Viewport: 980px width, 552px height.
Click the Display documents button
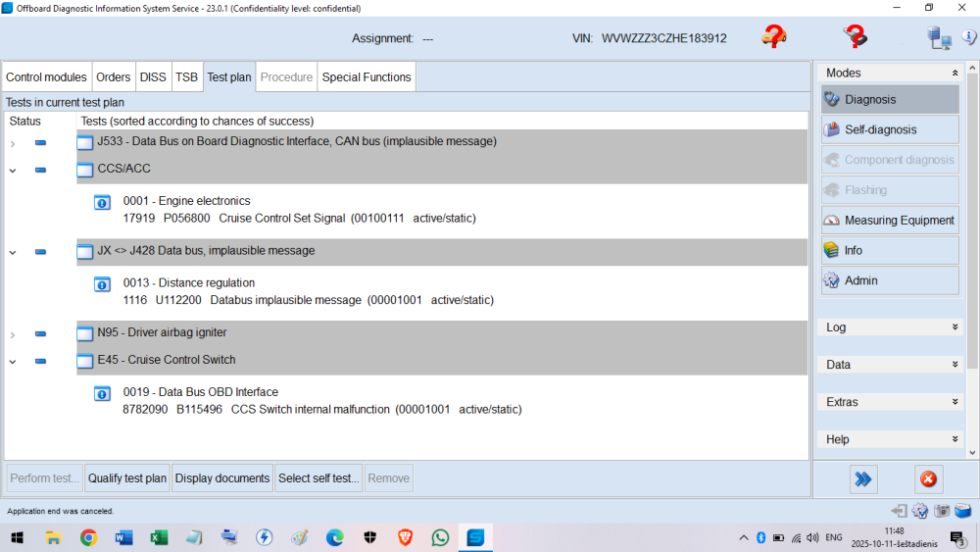click(x=222, y=478)
